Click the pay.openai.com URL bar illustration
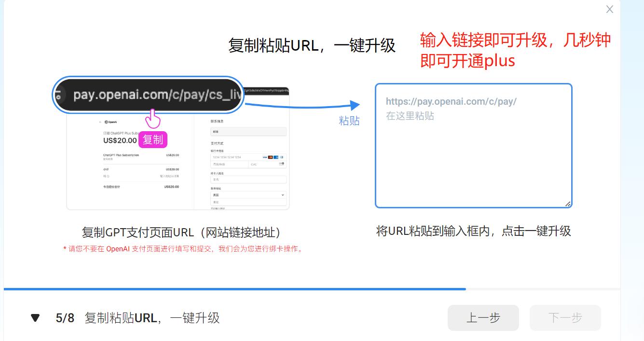This screenshot has height=341, width=644. tap(149, 95)
